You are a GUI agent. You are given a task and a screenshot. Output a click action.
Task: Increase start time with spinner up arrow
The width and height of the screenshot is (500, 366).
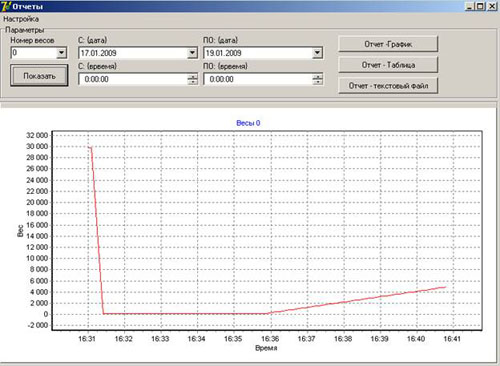(192, 77)
